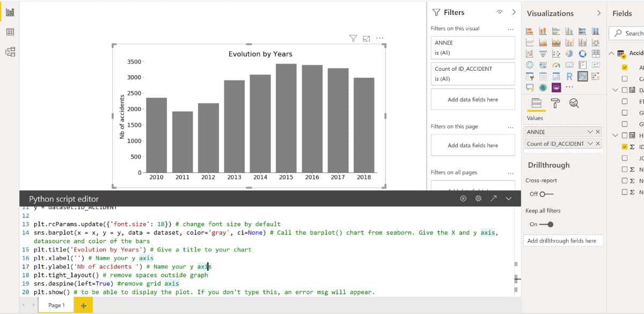Switch to the Page 1 tab
The height and width of the screenshot is (314, 644).
coord(56,305)
